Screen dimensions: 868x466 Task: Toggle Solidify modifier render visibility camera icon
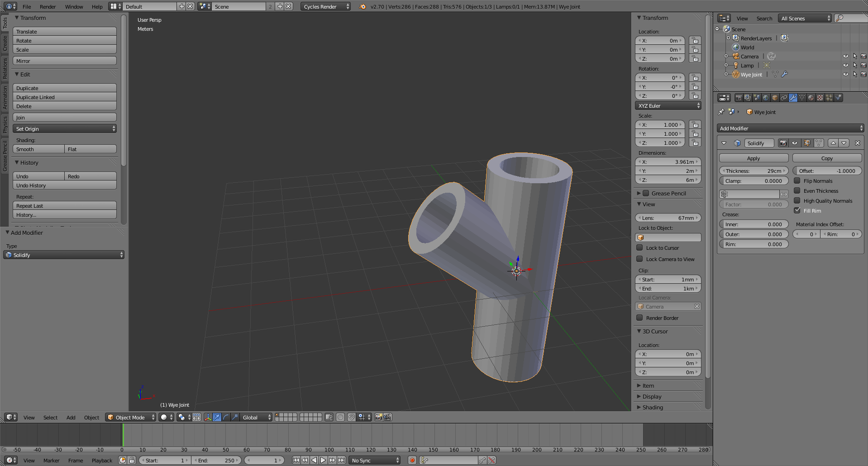[x=783, y=143]
